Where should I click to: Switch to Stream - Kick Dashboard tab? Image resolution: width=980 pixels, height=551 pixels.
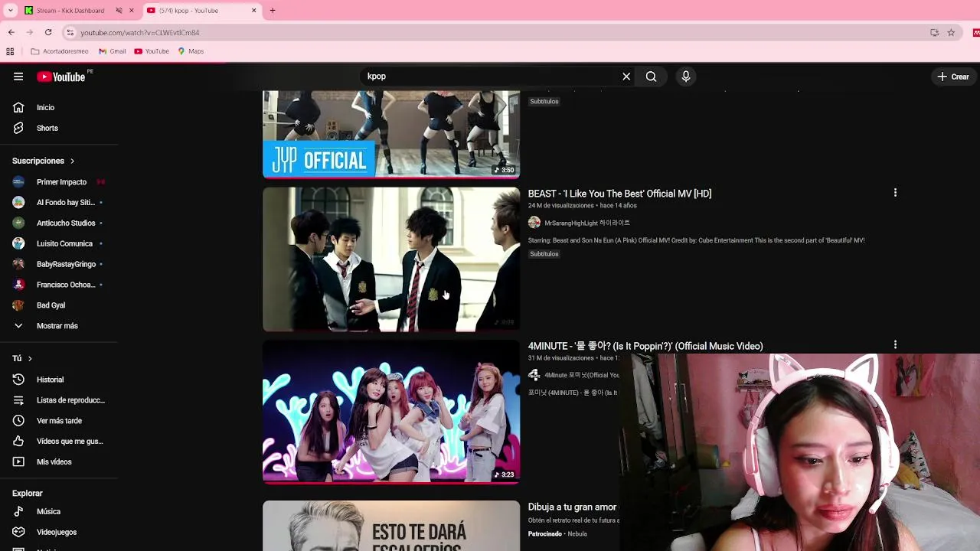pyautogui.click(x=70, y=11)
